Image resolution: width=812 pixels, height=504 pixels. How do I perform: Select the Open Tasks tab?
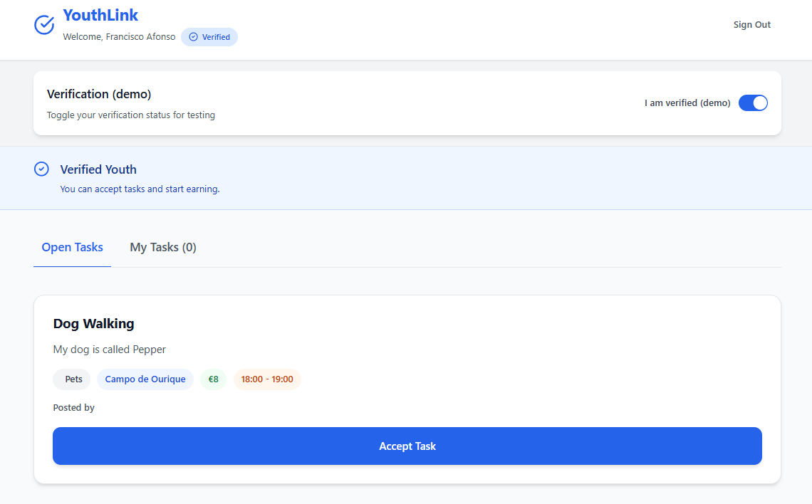coord(73,247)
